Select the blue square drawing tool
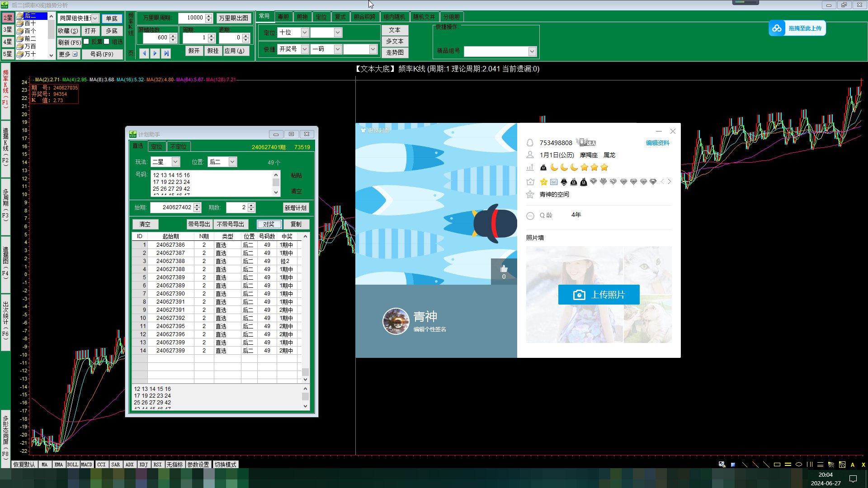 coord(733,465)
